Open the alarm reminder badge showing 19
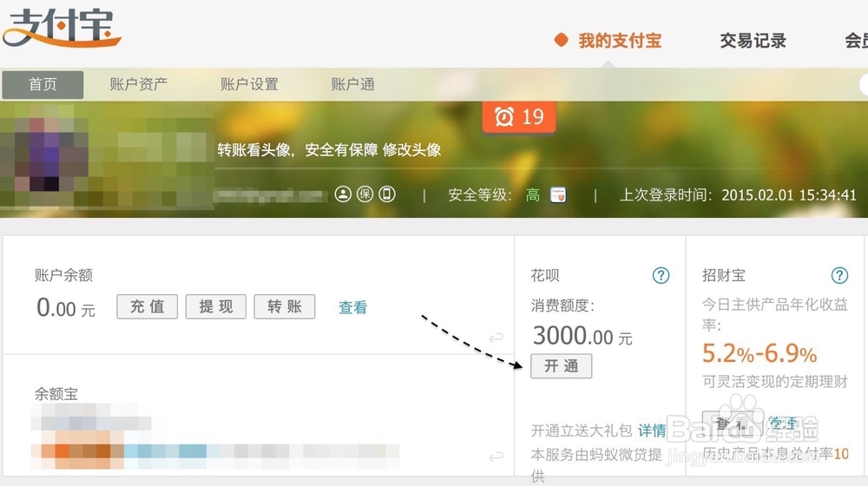The image size is (868, 486). tap(519, 117)
